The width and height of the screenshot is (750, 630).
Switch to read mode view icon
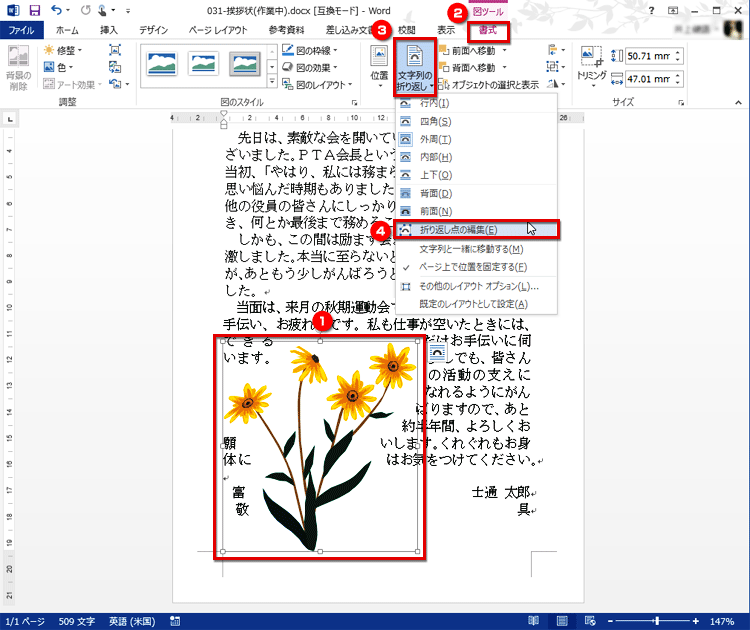tap(533, 621)
